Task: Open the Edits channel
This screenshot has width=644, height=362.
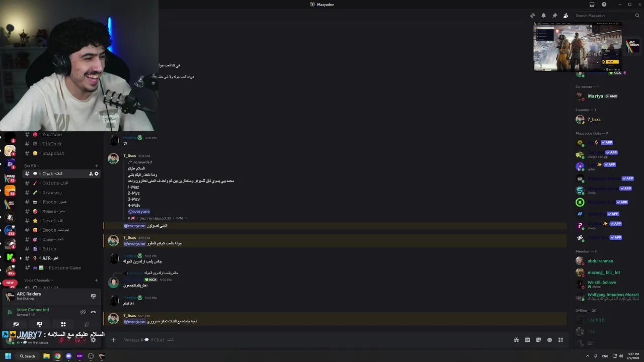Action: click(x=61, y=249)
